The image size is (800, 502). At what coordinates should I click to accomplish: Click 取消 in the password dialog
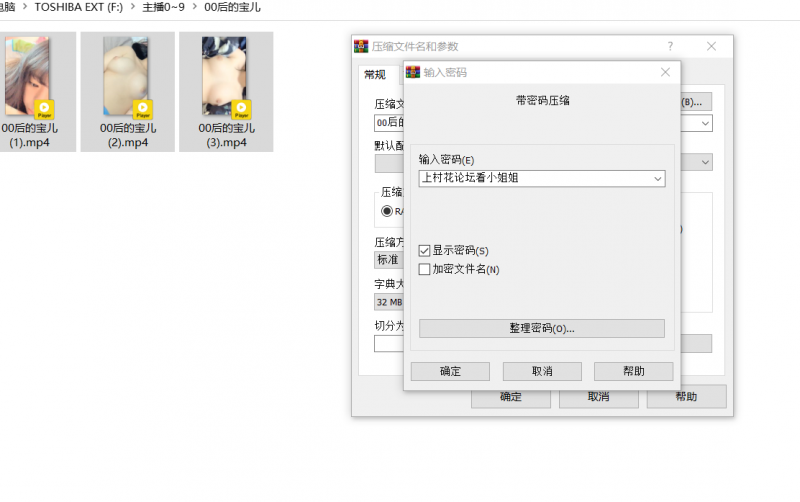click(x=542, y=371)
